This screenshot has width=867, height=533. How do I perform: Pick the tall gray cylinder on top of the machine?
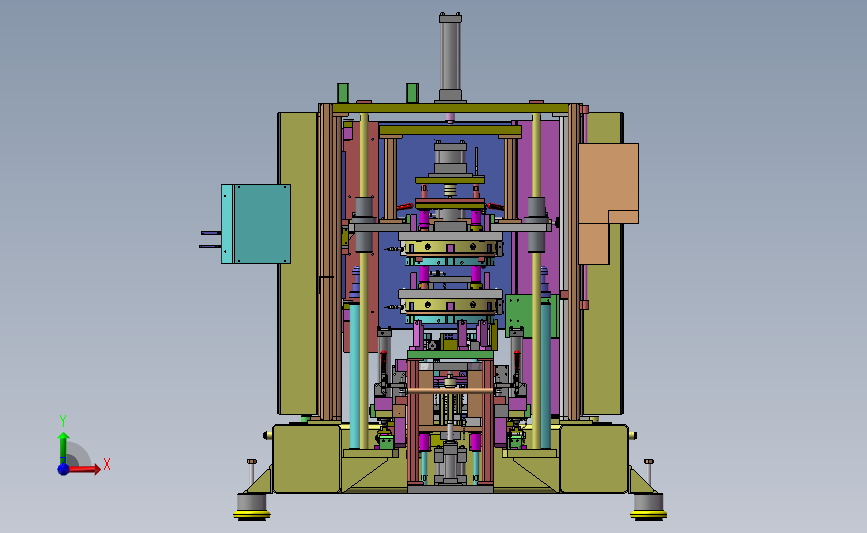(x=450, y=57)
